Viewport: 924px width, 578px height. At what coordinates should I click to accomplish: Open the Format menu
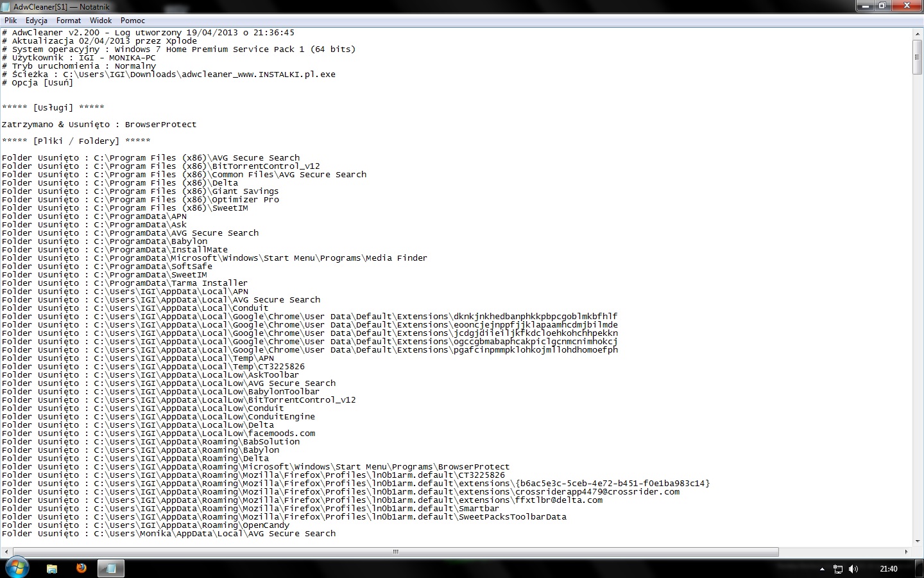coord(69,21)
